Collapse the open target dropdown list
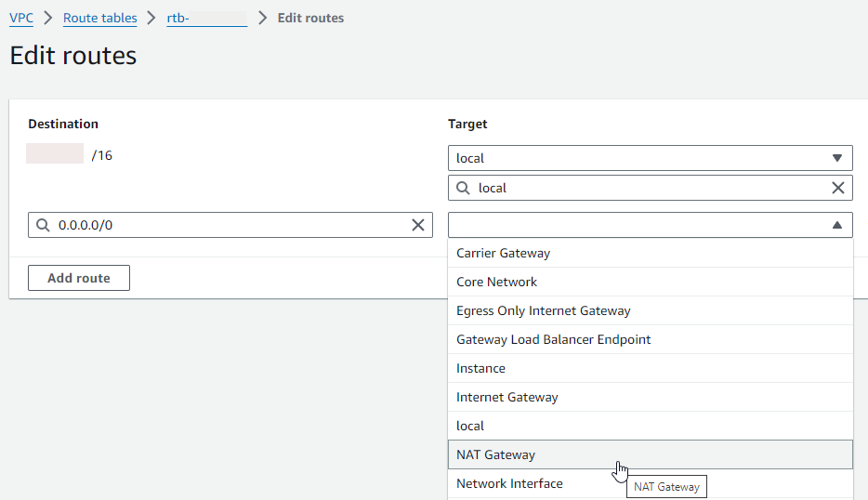This screenshot has height=500, width=868. pyautogui.click(x=836, y=225)
